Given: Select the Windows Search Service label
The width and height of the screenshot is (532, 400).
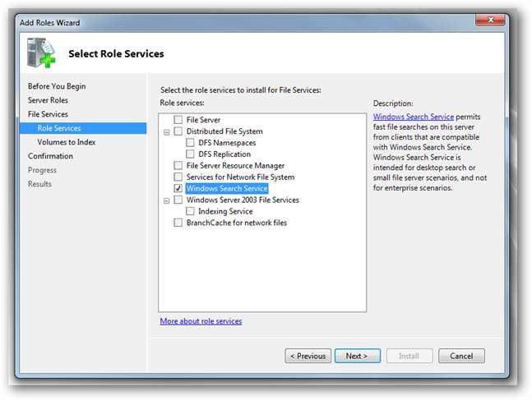Looking at the screenshot, I should [x=227, y=188].
